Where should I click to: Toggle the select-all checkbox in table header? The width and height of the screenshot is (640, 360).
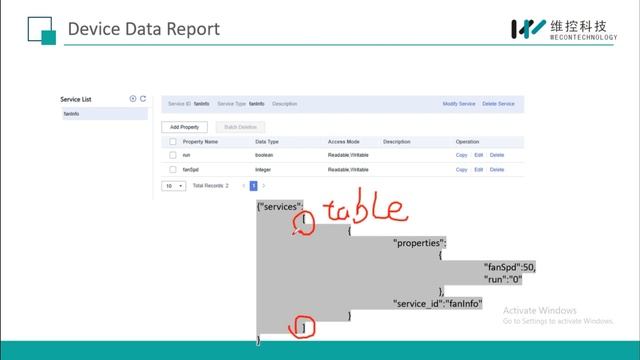[173, 142]
